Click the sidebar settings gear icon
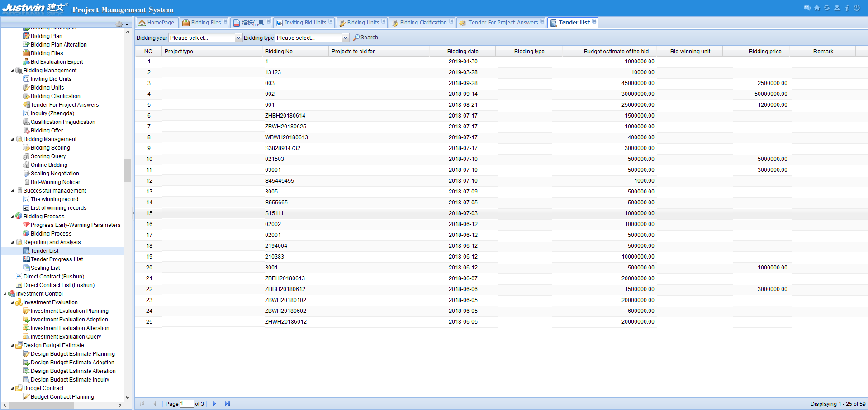Screen dimensions: 868x410 click(119, 24)
